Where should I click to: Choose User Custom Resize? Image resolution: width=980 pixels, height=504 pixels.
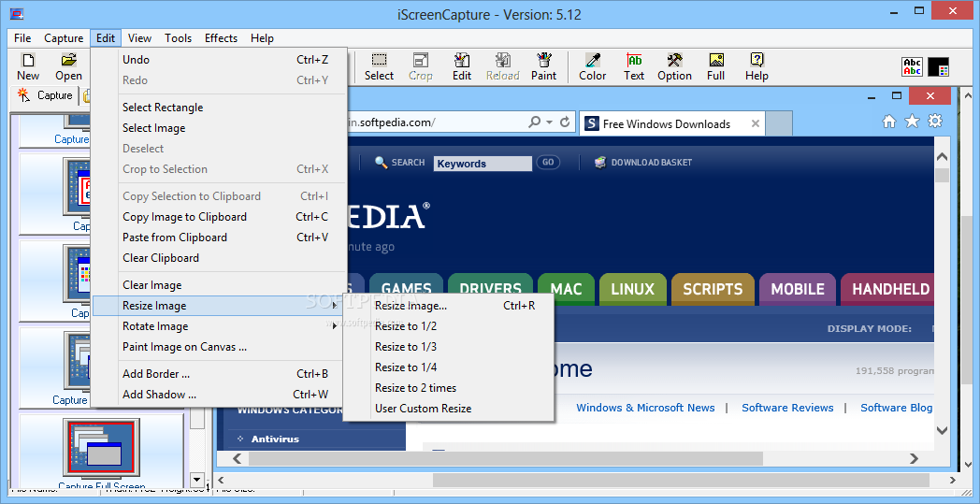[449, 409]
